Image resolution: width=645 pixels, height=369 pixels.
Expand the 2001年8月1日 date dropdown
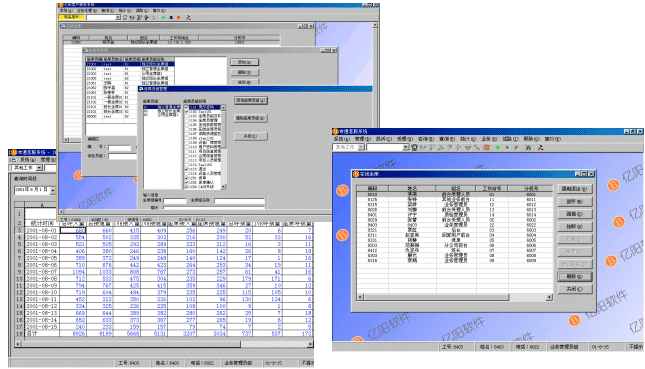(53, 190)
